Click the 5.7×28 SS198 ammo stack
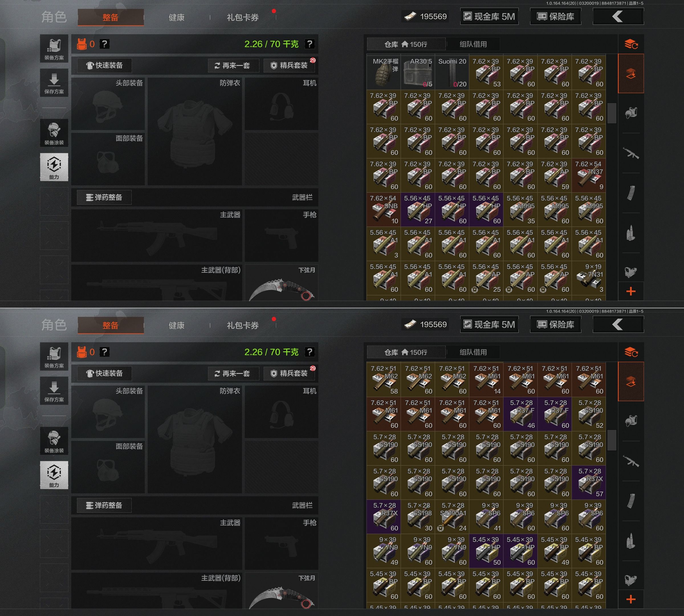Image resolution: width=684 pixels, height=616 pixels. [x=418, y=516]
